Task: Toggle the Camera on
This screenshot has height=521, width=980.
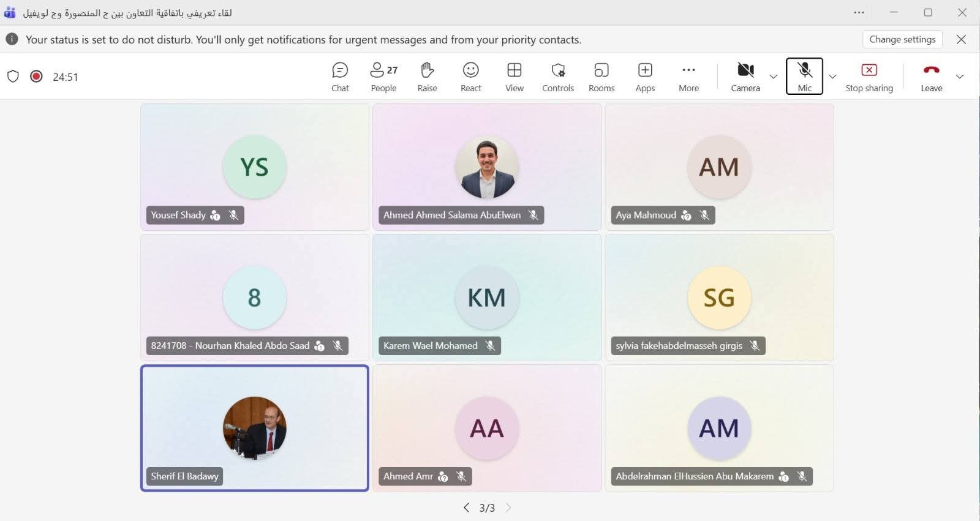Action: pyautogui.click(x=745, y=77)
